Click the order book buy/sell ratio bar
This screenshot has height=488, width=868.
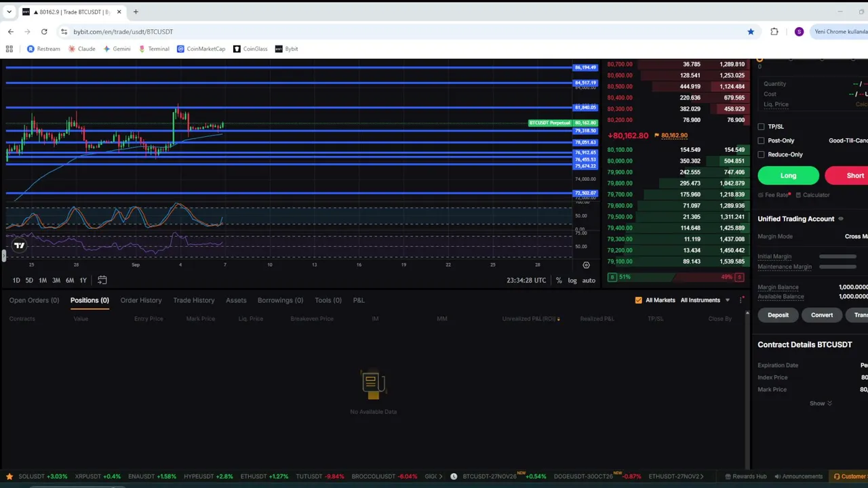tap(676, 277)
